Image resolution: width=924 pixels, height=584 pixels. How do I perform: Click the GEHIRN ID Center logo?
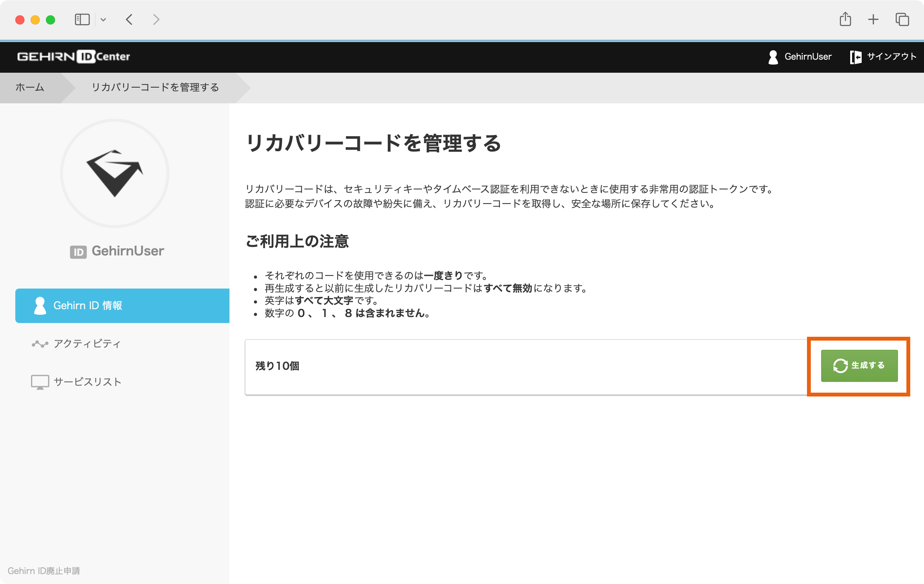pos(72,56)
